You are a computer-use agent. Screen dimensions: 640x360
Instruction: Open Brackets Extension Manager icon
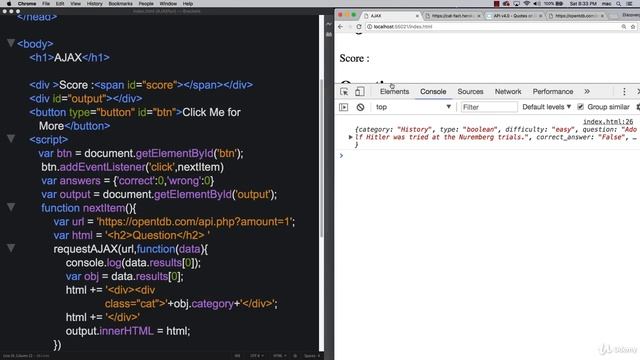329,35
